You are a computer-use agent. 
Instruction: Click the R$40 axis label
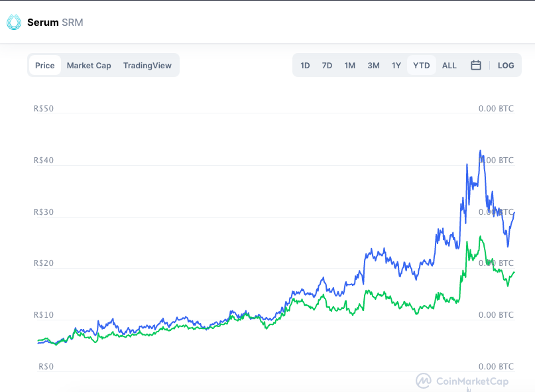click(44, 160)
